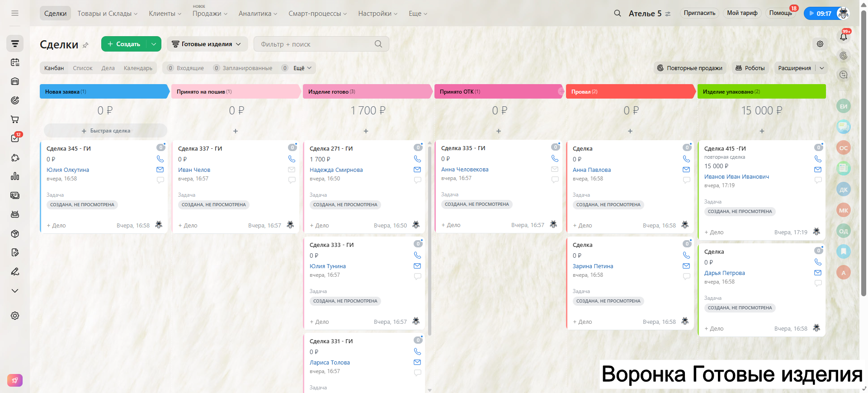Screen dimensions: 868x393
Task: Open the Мой тариф button
Action: click(742, 13)
